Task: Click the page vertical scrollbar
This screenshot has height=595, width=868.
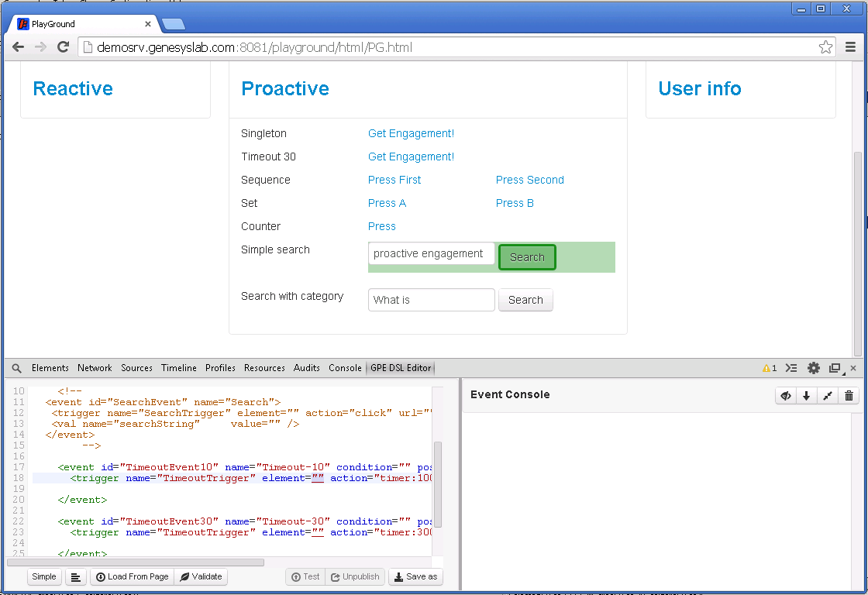Action: (x=857, y=253)
